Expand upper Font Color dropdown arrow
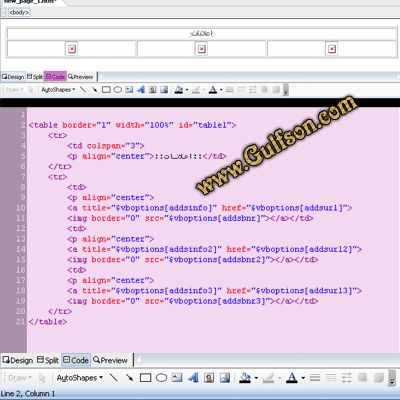The width and height of the screenshot is (400, 400). [221, 90]
